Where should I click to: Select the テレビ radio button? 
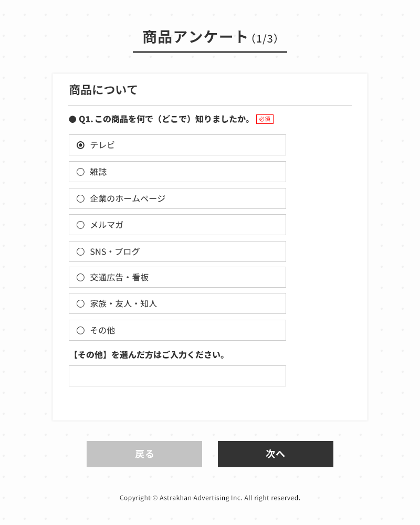click(x=80, y=145)
